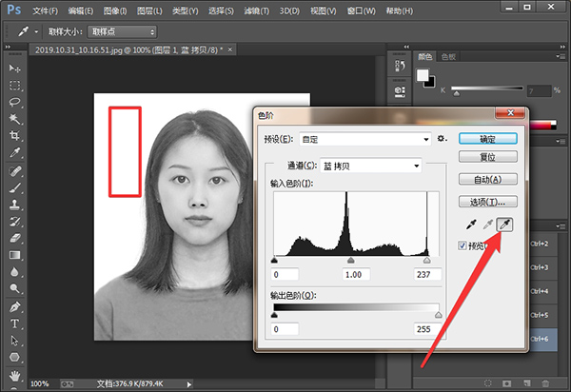Image resolution: width=571 pixels, height=392 pixels.
Task: Select the Crop tool in the toolbox
Action: (x=15, y=135)
